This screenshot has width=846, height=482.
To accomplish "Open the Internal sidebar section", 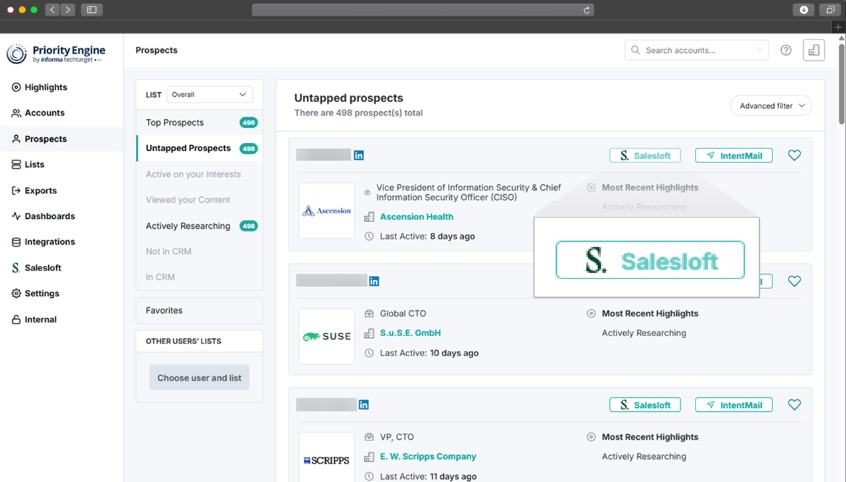I will (34, 320).
